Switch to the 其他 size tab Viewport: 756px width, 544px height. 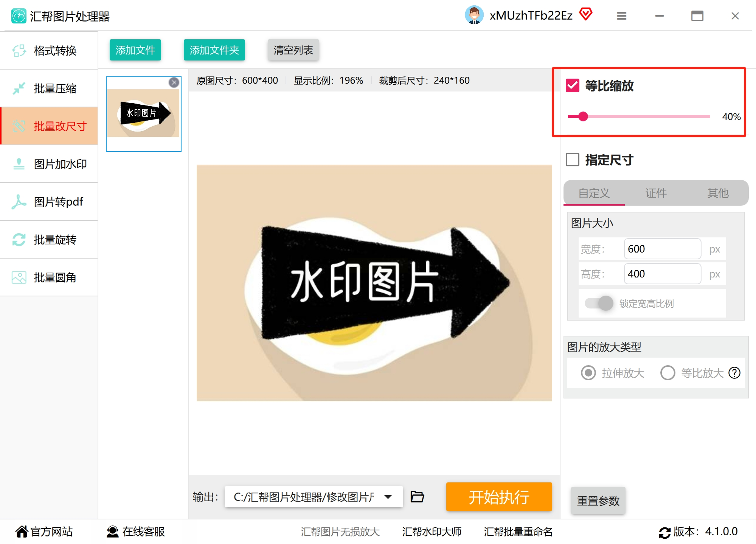click(717, 193)
